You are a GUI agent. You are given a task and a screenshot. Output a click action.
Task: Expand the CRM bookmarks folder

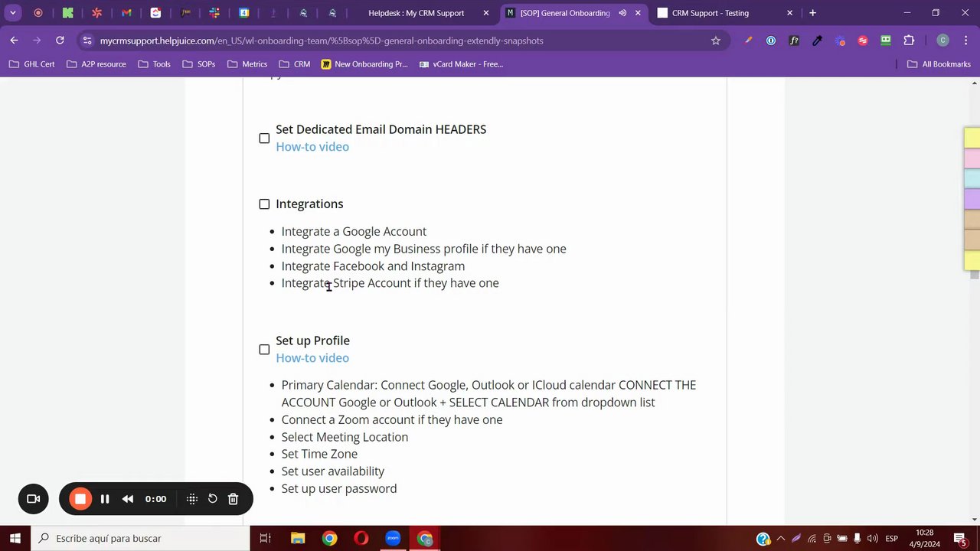(x=294, y=64)
